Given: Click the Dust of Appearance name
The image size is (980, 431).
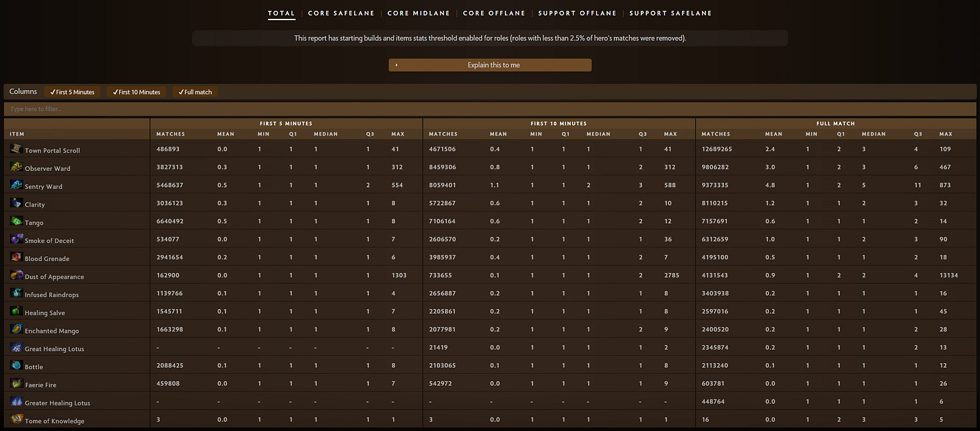Looking at the screenshot, I should pos(55,277).
